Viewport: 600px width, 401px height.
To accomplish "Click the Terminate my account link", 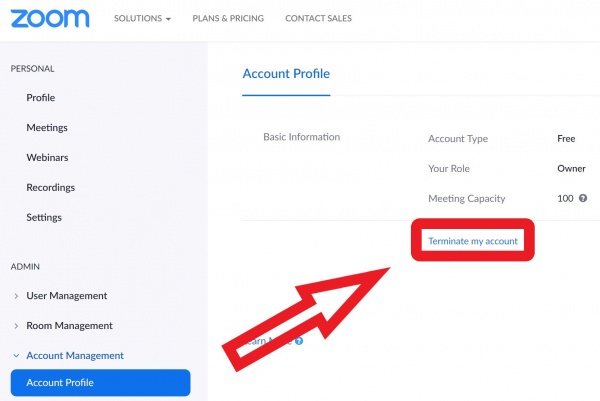I will pos(473,241).
